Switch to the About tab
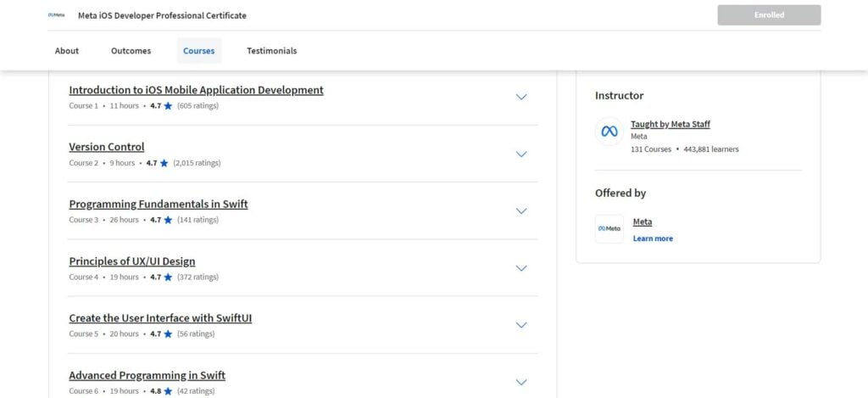The image size is (868, 398). [x=67, y=51]
